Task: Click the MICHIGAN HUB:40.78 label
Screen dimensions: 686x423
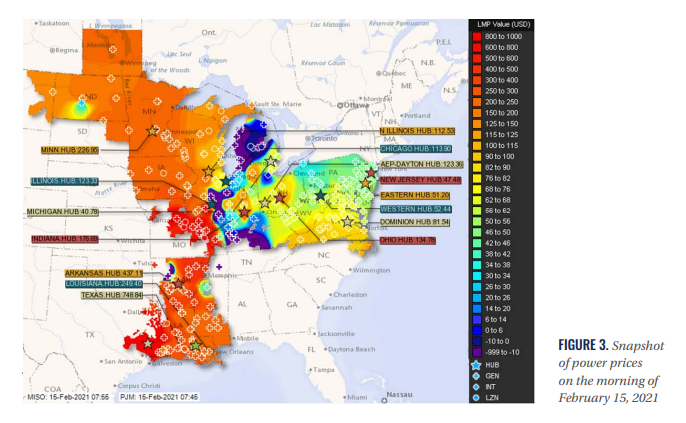Action: pos(63,212)
